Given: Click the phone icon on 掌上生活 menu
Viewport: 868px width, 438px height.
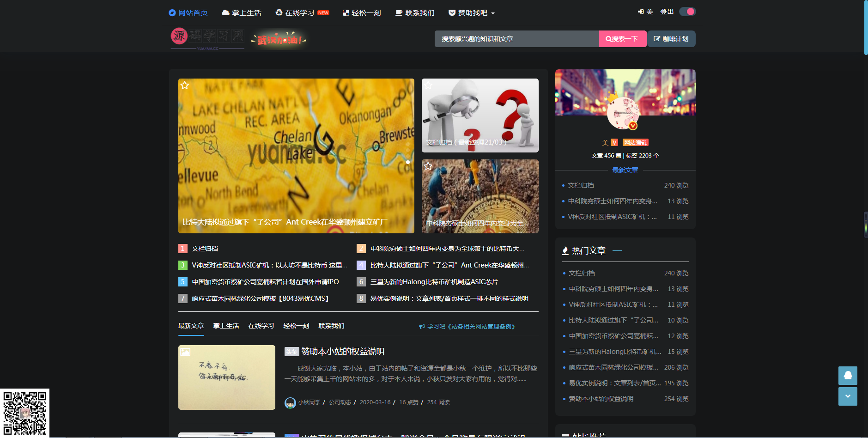Looking at the screenshot, I should coord(225,12).
